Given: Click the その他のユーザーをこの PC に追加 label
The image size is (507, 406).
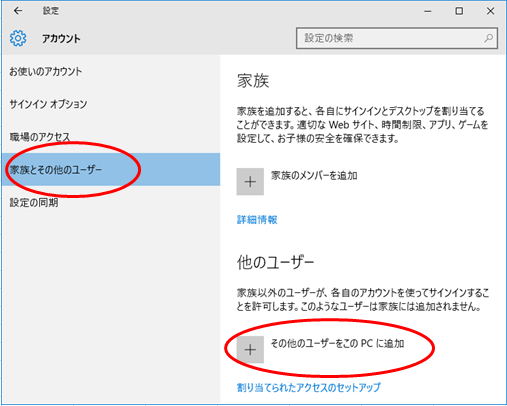Looking at the screenshot, I should click(x=337, y=343).
